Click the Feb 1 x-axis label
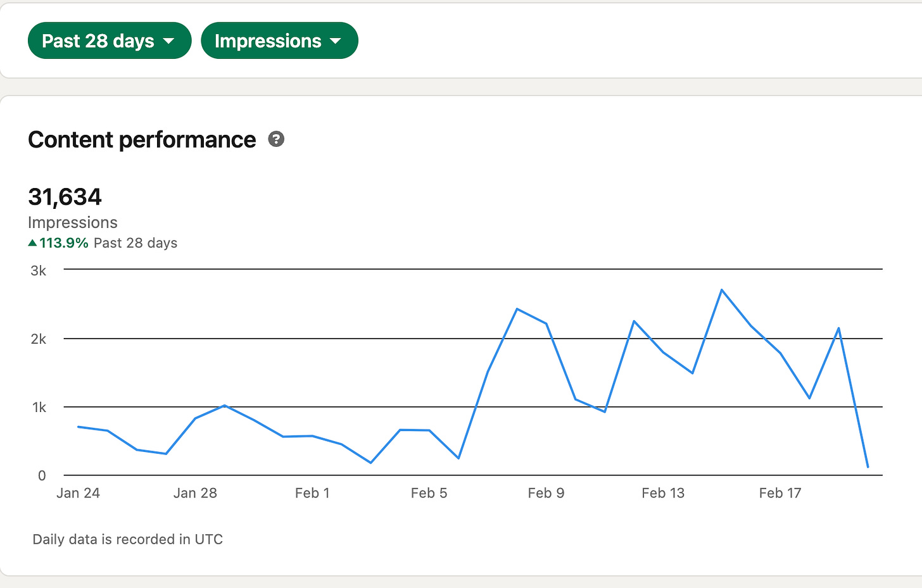Image resolution: width=922 pixels, height=588 pixels. [x=312, y=493]
